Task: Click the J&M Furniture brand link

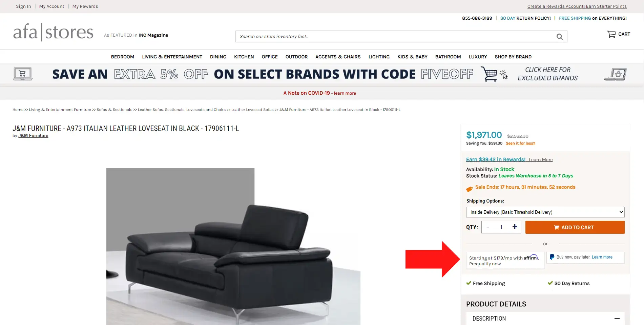Action: [x=33, y=135]
